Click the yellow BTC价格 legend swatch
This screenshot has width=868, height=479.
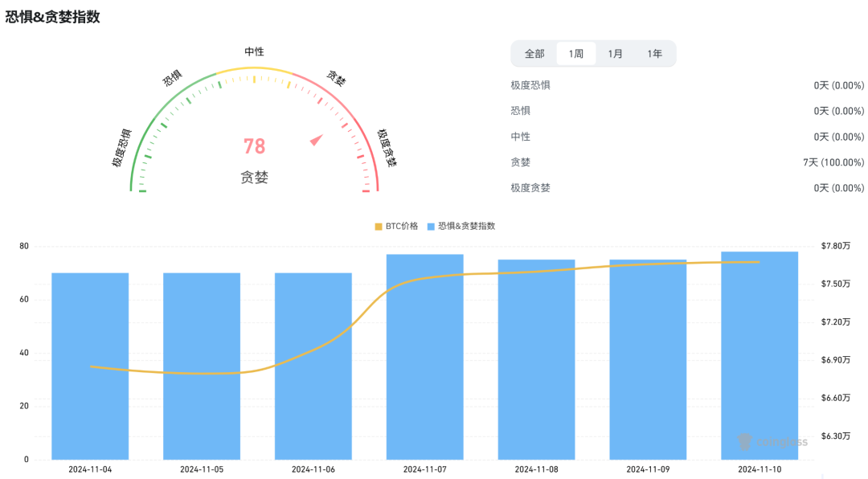coord(379,227)
